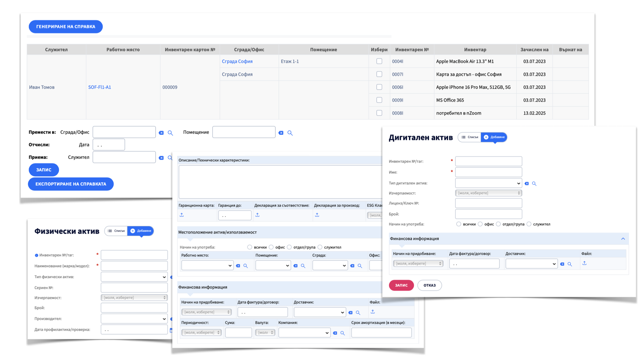Screen dimensions: 644x362
Task: Click Генериране на справка button
Action: pyautogui.click(x=66, y=26)
